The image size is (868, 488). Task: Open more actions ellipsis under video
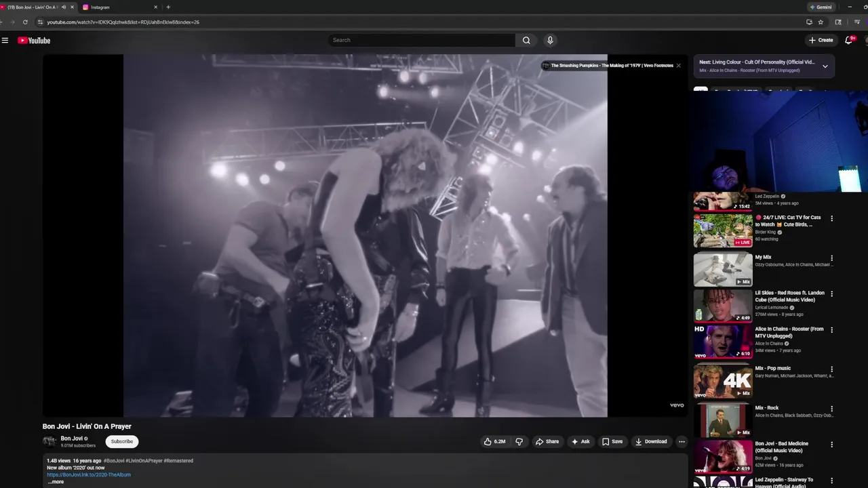pos(682,441)
